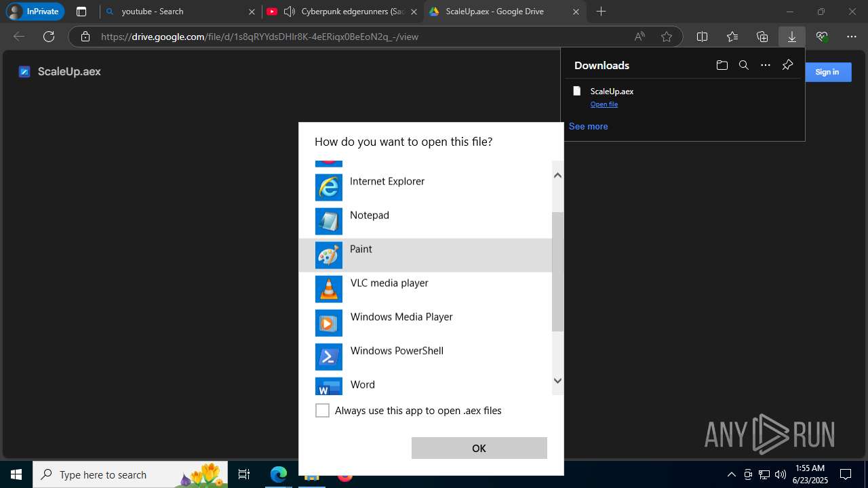Show hidden system tray icons chevron
Viewport: 868px width, 488px height.
pos(731,474)
